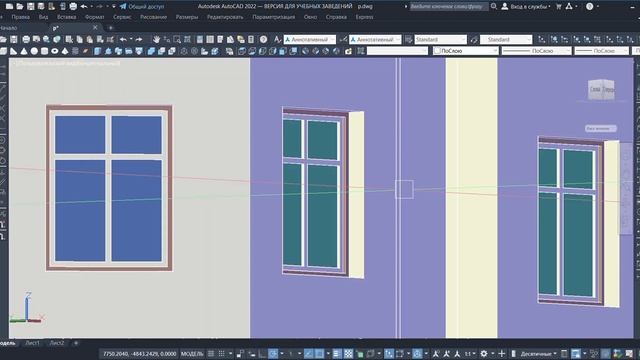Viewport: 640px width, 360px height.
Task: Open the Параметризация menu
Action: 273,17
